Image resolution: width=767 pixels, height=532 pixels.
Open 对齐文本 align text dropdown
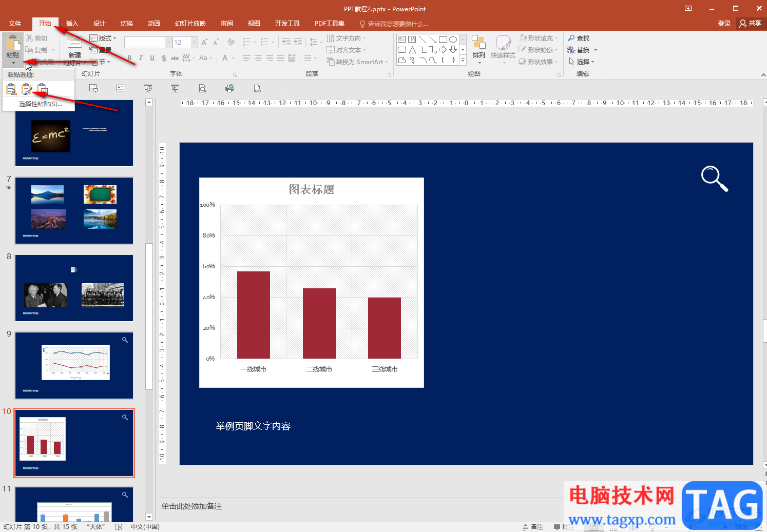(x=347, y=50)
